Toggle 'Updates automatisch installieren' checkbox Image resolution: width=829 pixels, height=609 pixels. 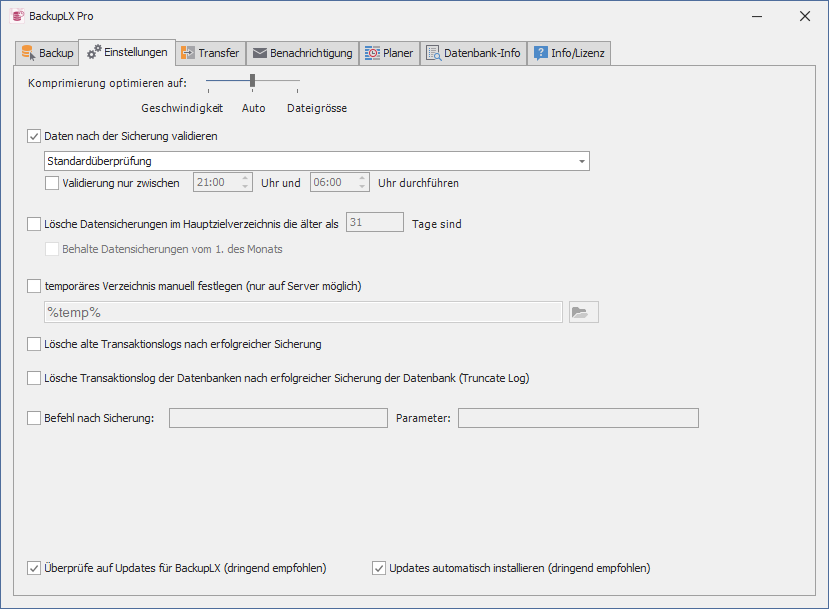(x=379, y=568)
